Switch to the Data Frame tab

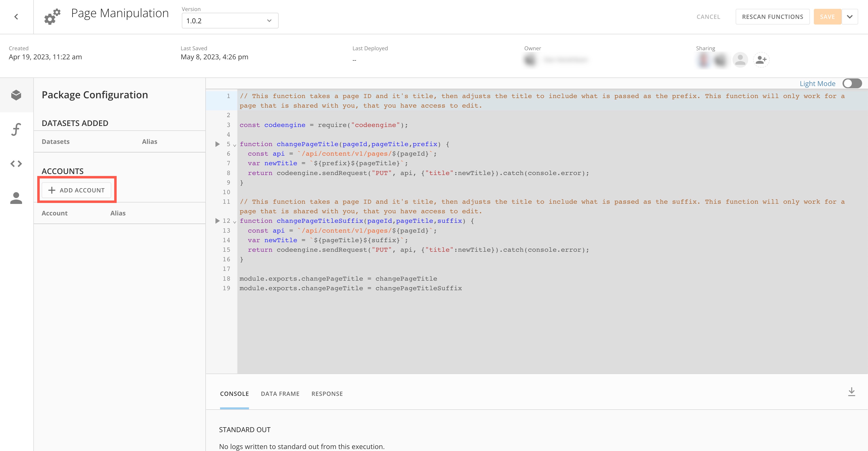[x=280, y=393]
